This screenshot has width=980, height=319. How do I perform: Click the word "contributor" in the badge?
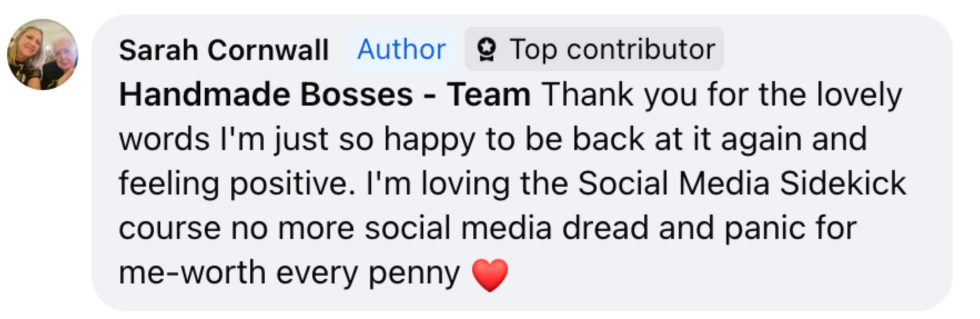(x=641, y=49)
